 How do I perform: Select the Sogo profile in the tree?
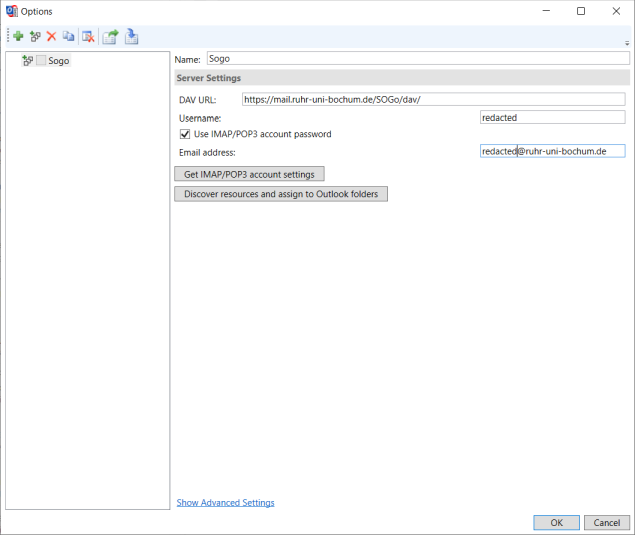click(x=59, y=61)
